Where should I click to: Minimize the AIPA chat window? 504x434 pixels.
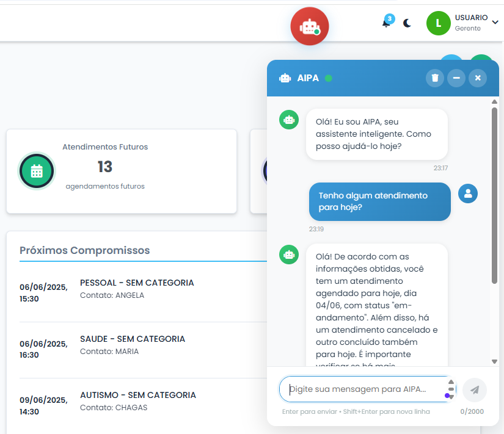click(456, 78)
